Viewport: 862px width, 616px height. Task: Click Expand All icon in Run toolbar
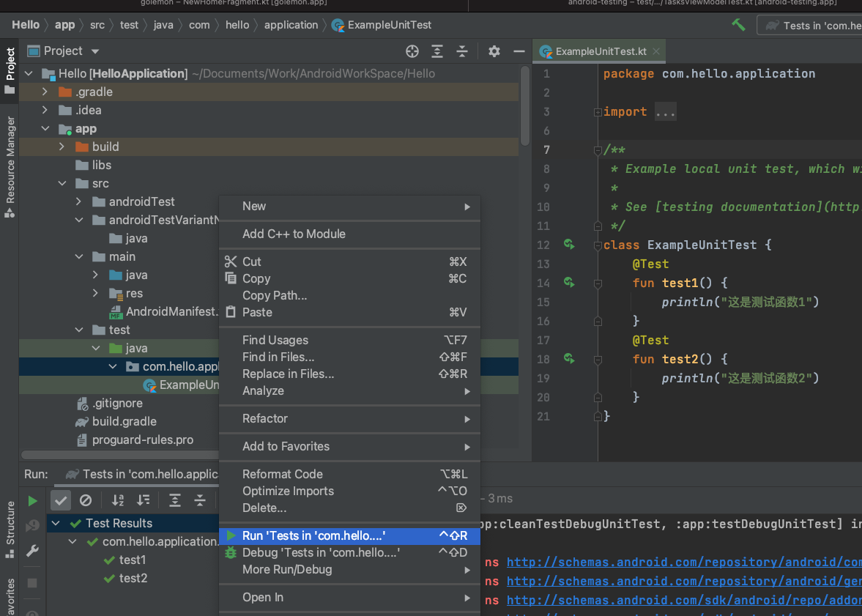pos(175,500)
